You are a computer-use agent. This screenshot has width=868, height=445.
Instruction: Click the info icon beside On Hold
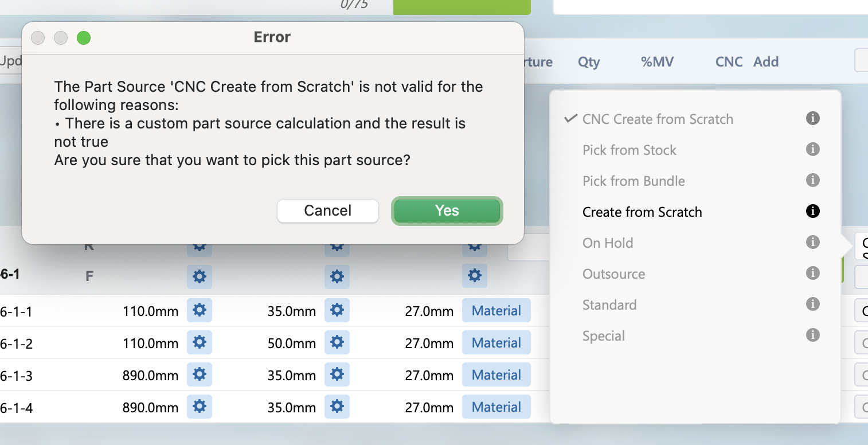coord(812,243)
